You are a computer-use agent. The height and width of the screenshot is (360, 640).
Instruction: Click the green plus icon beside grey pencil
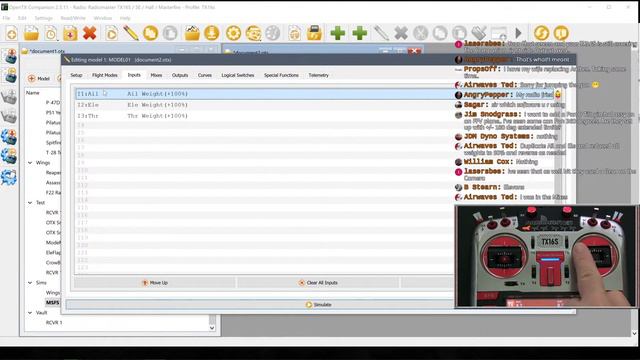[x=360, y=33]
